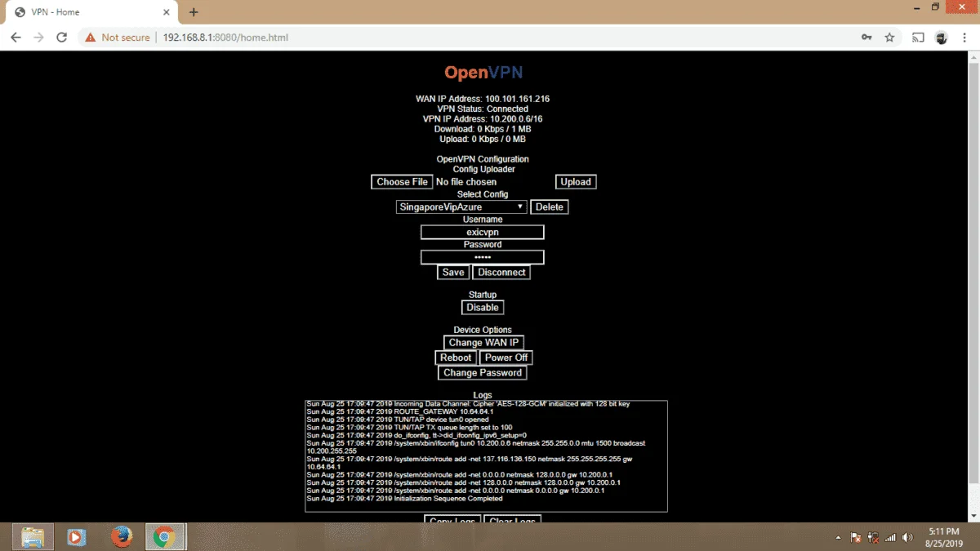
Task: Open the Chrome profile avatar
Action: point(941,38)
